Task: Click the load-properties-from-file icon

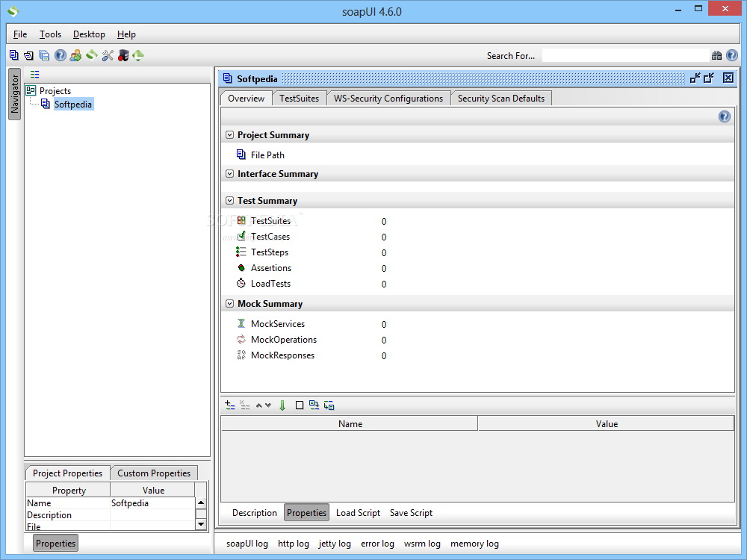Action: coord(315,405)
